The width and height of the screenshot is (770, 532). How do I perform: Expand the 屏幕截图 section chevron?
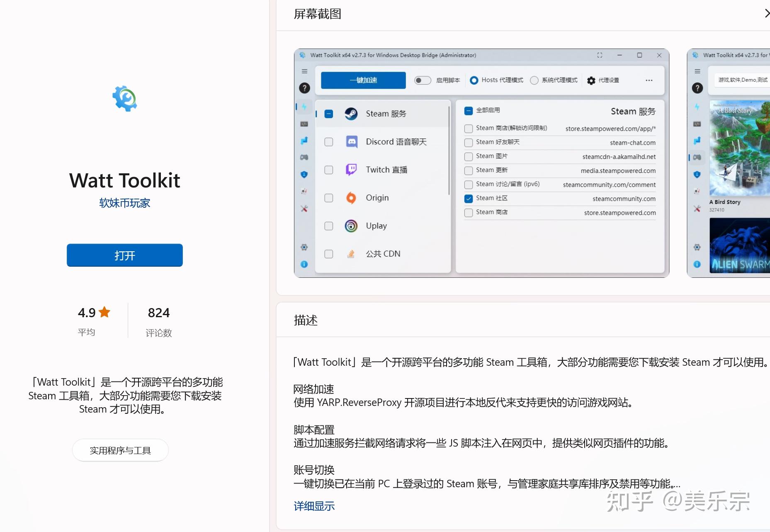tap(766, 14)
